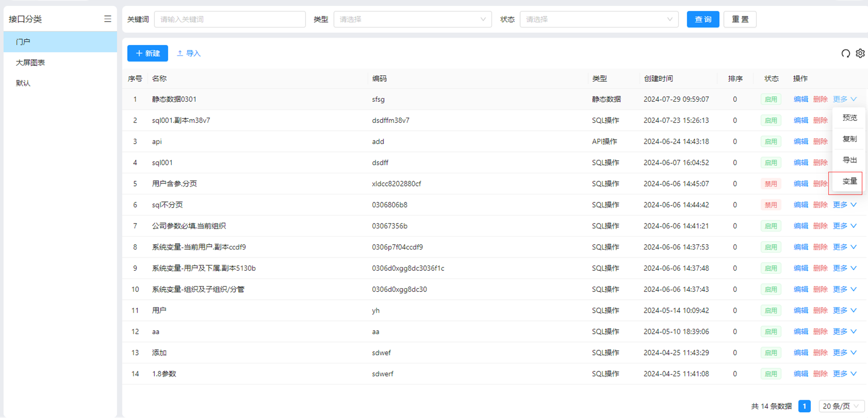Click the 导入 upload icon button

188,54
